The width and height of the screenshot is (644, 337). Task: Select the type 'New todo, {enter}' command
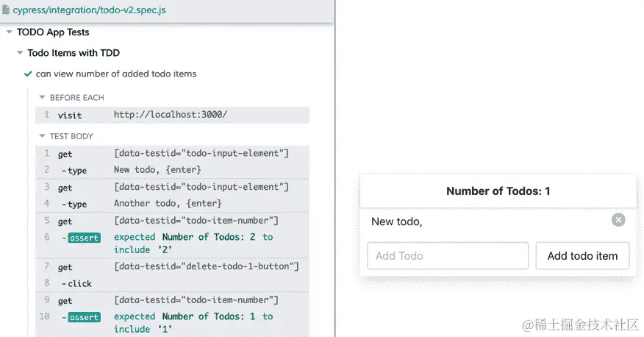tap(172, 170)
